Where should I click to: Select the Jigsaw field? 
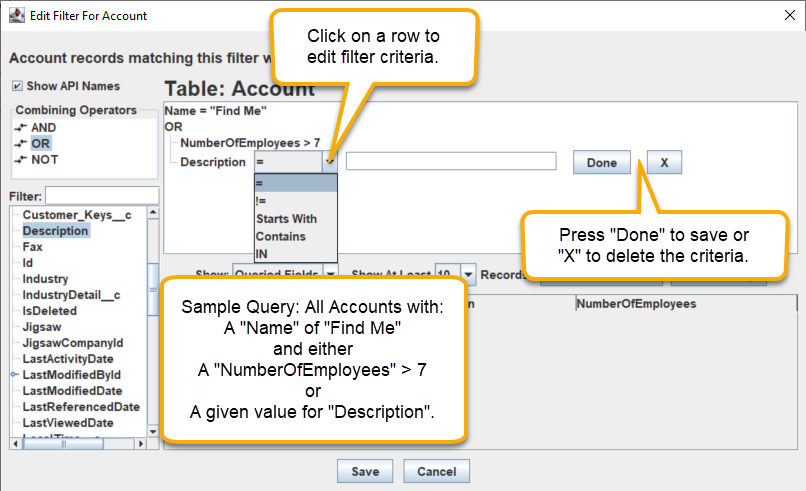[x=42, y=326]
